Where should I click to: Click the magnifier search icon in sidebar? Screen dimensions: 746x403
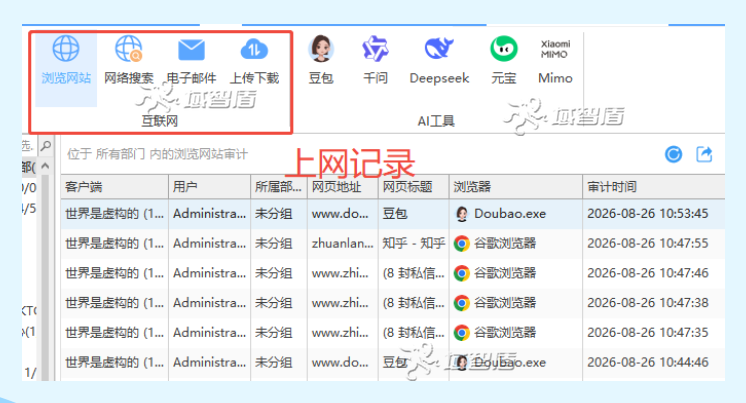click(46, 146)
